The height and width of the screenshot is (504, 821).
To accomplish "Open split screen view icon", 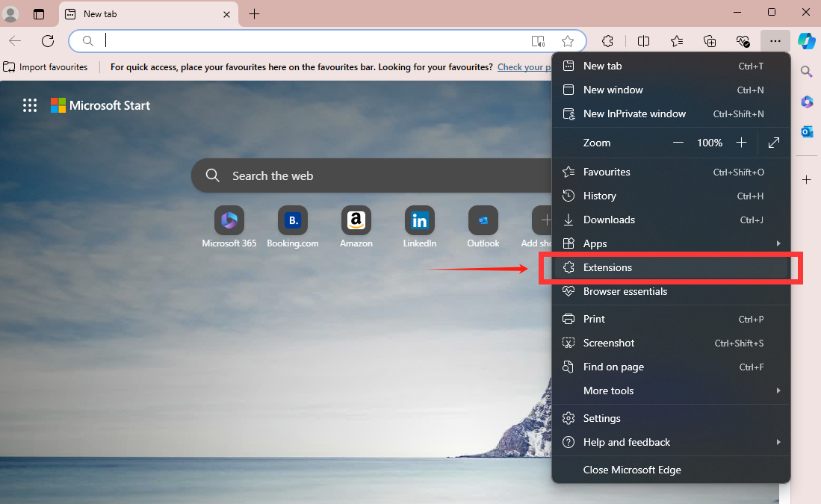I will pyautogui.click(x=643, y=41).
